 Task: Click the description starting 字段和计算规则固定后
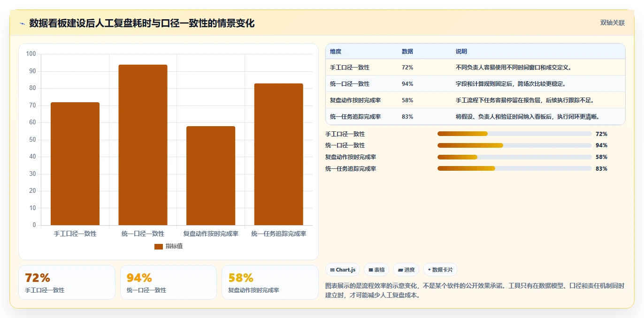click(511, 84)
